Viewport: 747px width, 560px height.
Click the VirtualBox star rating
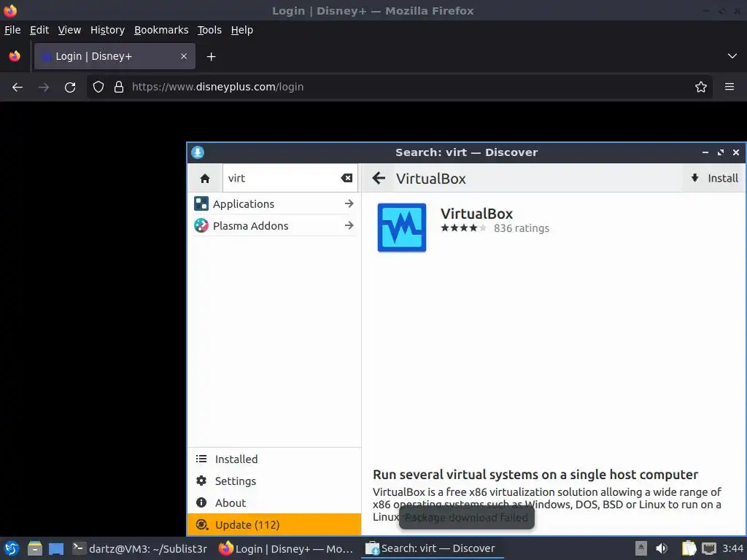(463, 228)
